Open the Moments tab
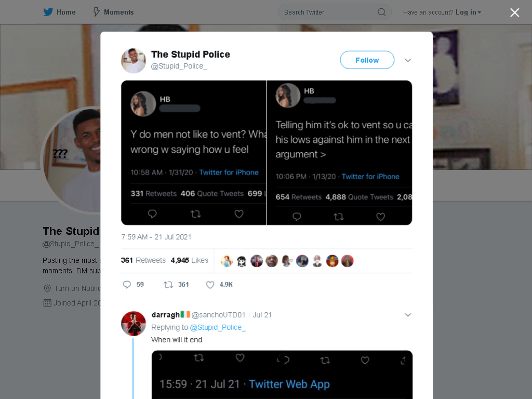Screen dimensions: 532x399 [113, 12]
